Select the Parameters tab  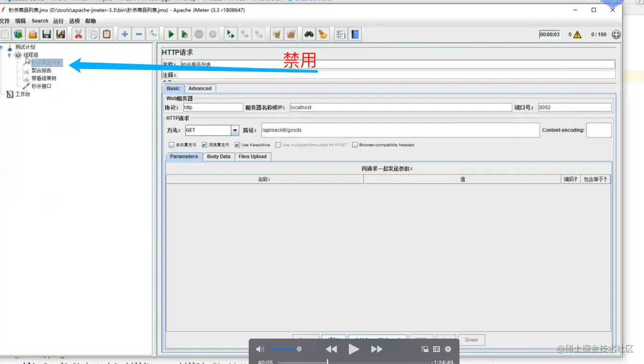pos(184,157)
